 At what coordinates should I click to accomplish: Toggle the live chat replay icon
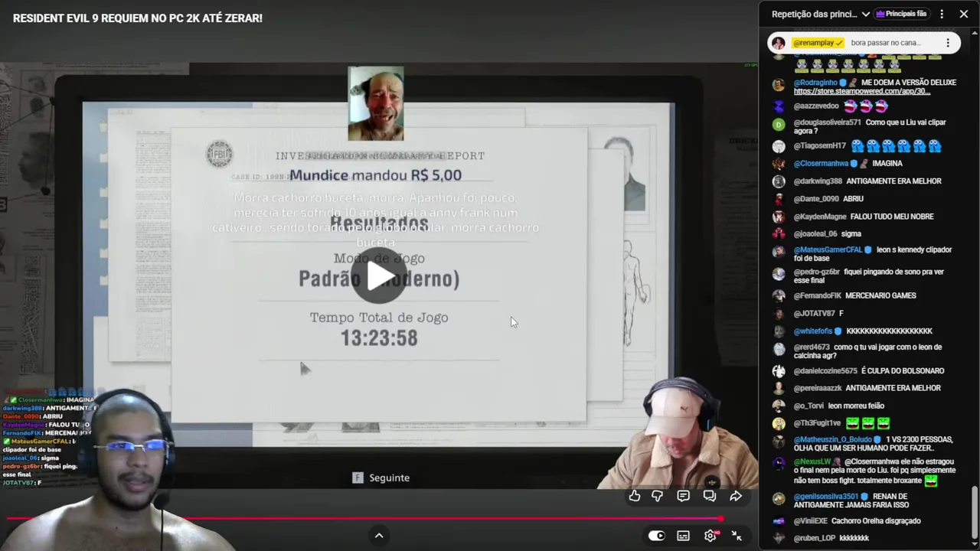pyautogui.click(x=710, y=496)
